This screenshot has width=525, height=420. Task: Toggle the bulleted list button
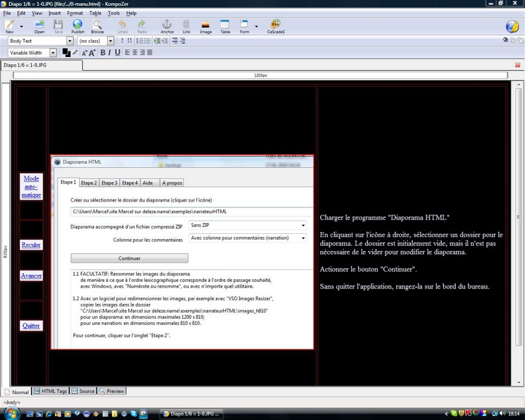pyautogui.click(x=147, y=41)
